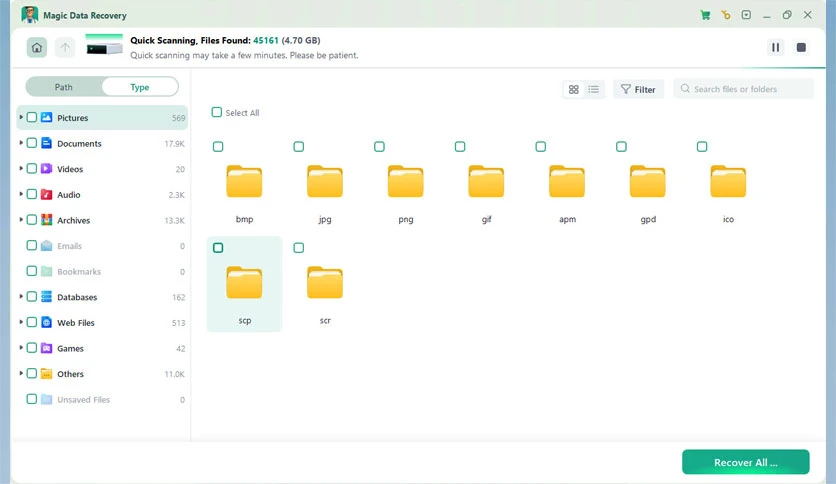Check the ico folder checkbox
This screenshot has height=484, width=836.
click(702, 147)
